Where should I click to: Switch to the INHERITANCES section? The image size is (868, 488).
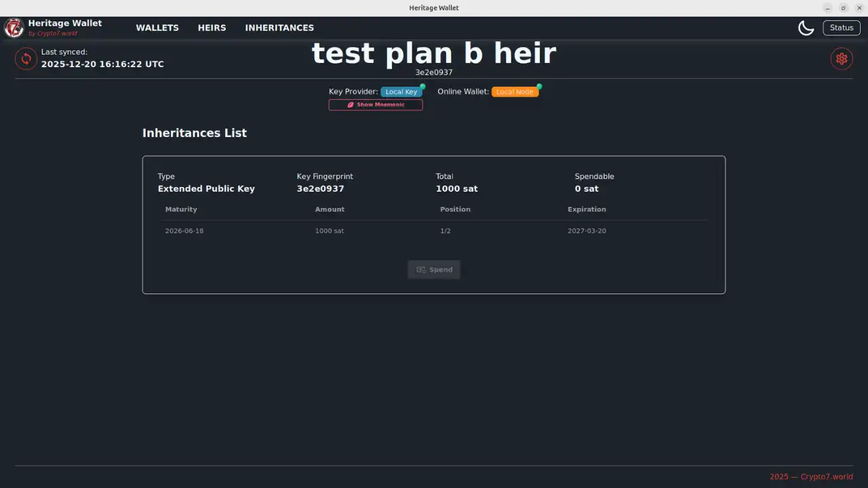click(279, 28)
